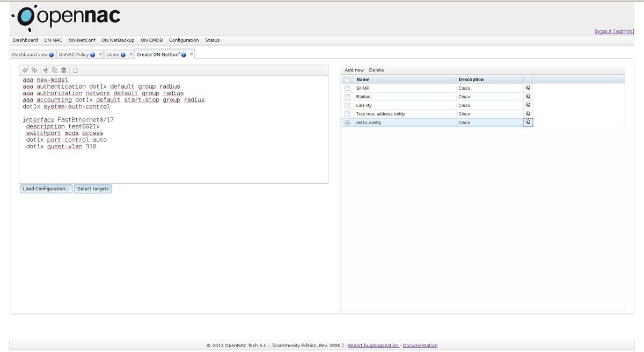This screenshot has width=644, height=352.
Task: Click the undo icon in editor toolbar
Action: [x=25, y=70]
